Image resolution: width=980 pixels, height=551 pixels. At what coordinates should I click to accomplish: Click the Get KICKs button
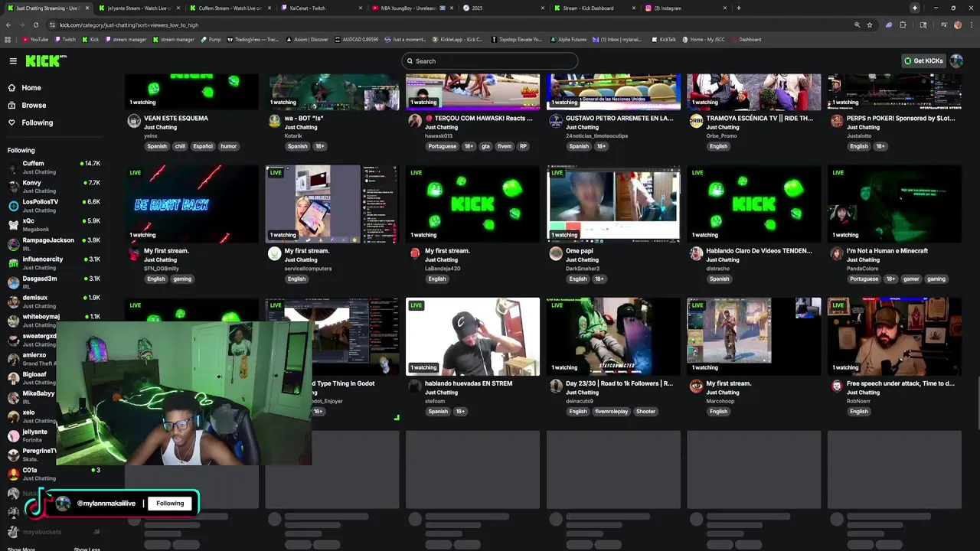pyautogui.click(x=923, y=61)
